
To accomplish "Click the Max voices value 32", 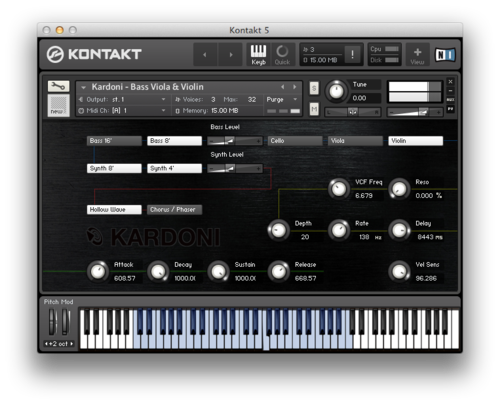I will [x=252, y=99].
